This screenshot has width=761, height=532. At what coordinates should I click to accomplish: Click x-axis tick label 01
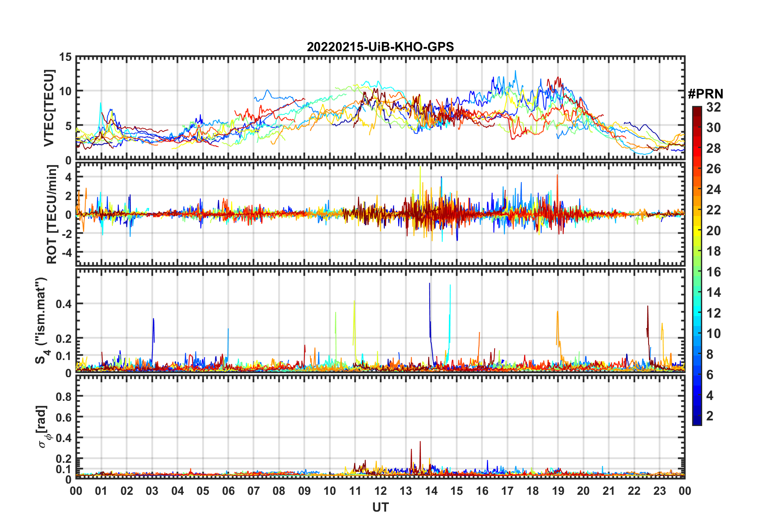[x=101, y=491]
